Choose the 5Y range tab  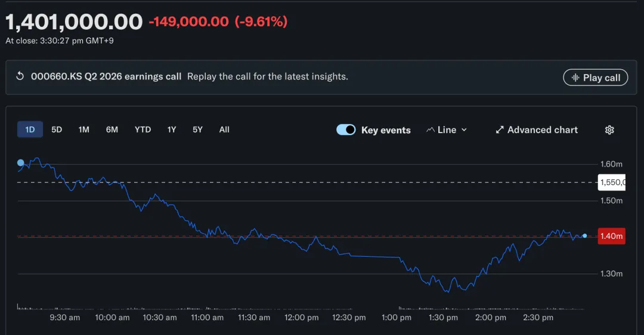pyautogui.click(x=197, y=130)
